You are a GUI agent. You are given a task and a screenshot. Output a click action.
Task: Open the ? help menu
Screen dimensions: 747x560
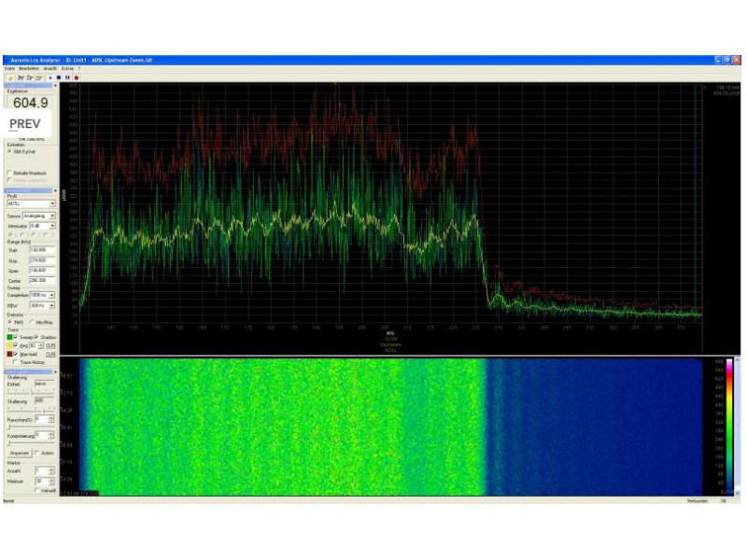click(79, 68)
